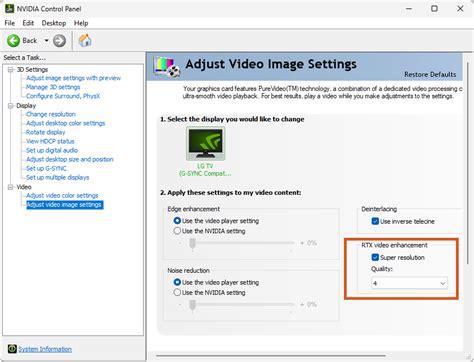The height and width of the screenshot is (362, 474).
Task: Collapse the 3D Settings tree node
Action: [10, 69]
